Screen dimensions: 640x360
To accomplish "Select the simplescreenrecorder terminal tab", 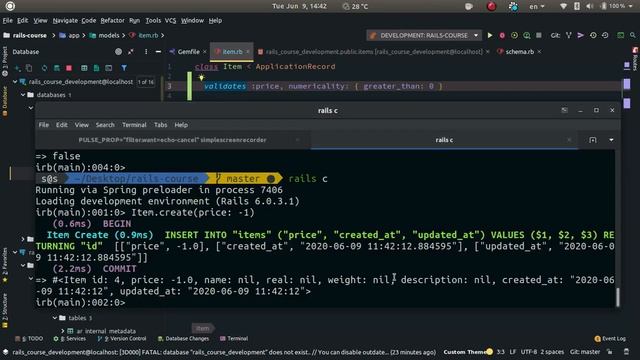I will point(172,140).
